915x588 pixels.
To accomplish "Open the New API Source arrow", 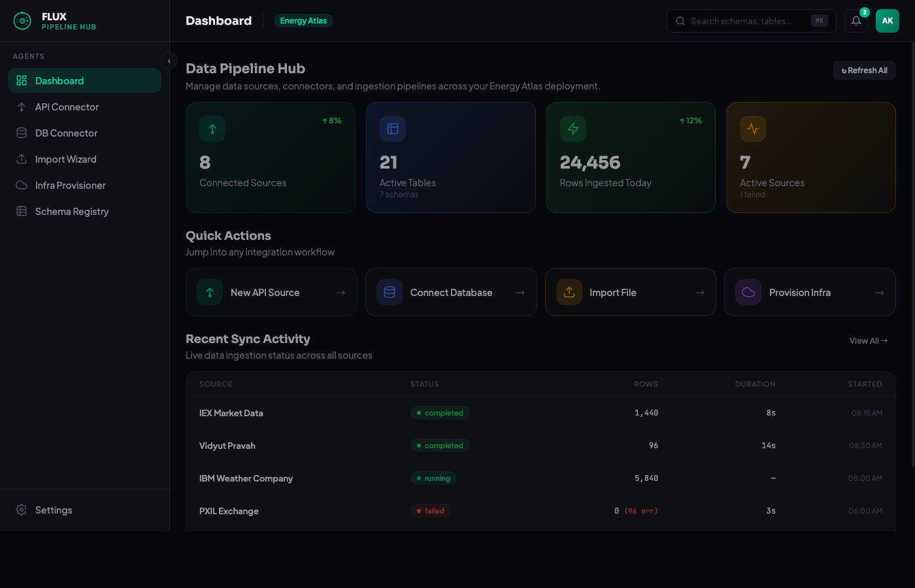I will coord(342,292).
